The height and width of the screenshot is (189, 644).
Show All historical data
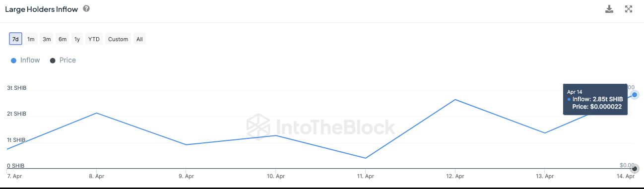coord(140,39)
